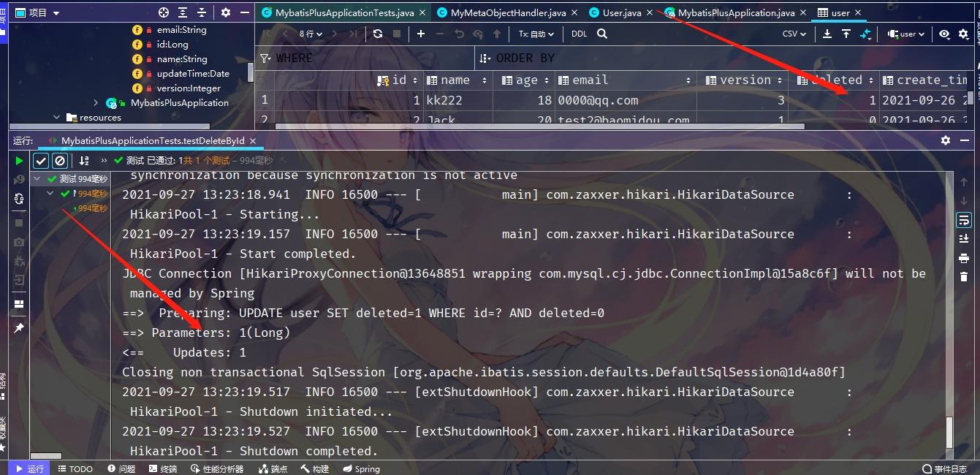This screenshot has width=980, height=475.
Task: Open the TODO tool window
Action: point(75,468)
